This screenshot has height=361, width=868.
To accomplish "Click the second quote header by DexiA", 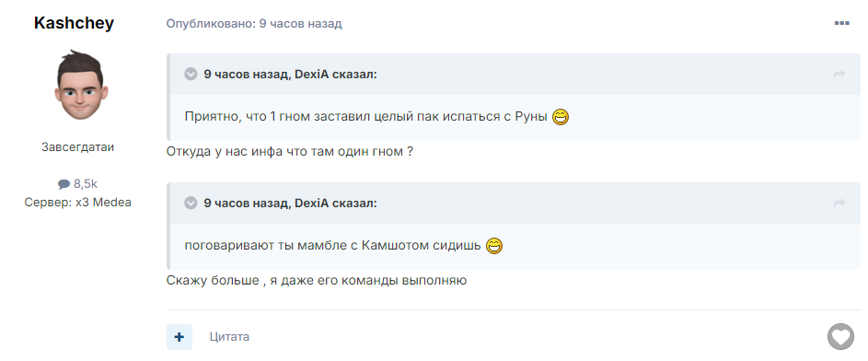I will point(290,204).
